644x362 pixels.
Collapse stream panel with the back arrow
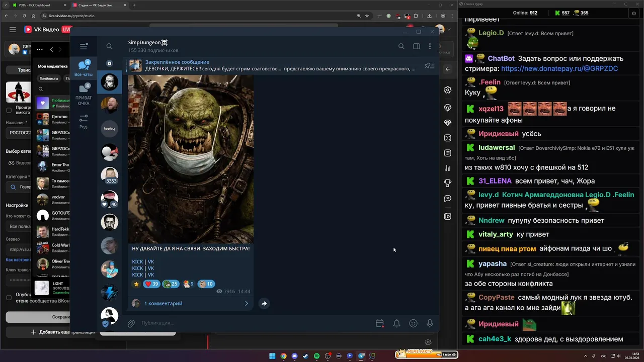point(447,69)
